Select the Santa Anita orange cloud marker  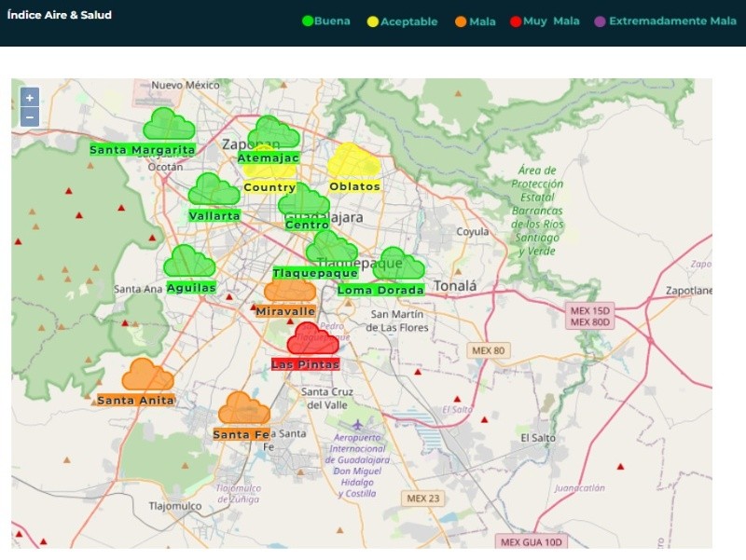point(147,376)
